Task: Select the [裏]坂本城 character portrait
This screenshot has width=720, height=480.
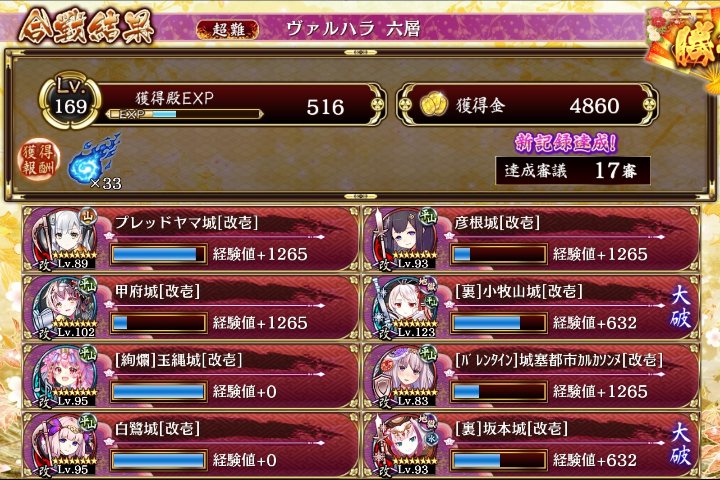Action: 405,444
